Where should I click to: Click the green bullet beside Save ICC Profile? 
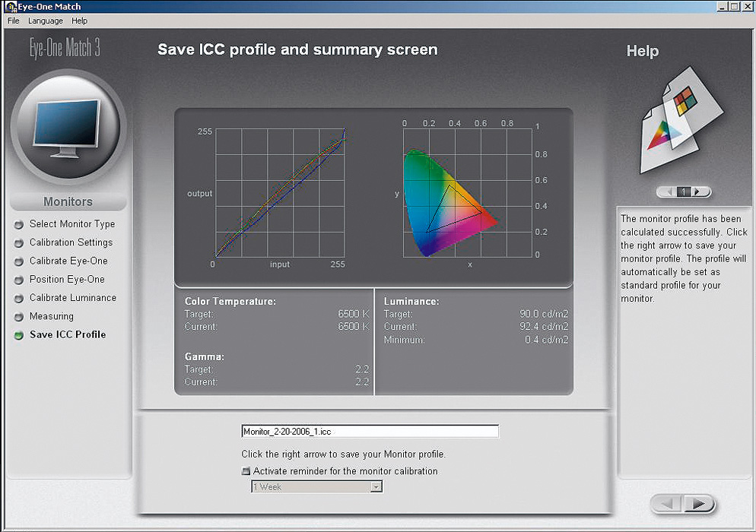click(x=19, y=335)
